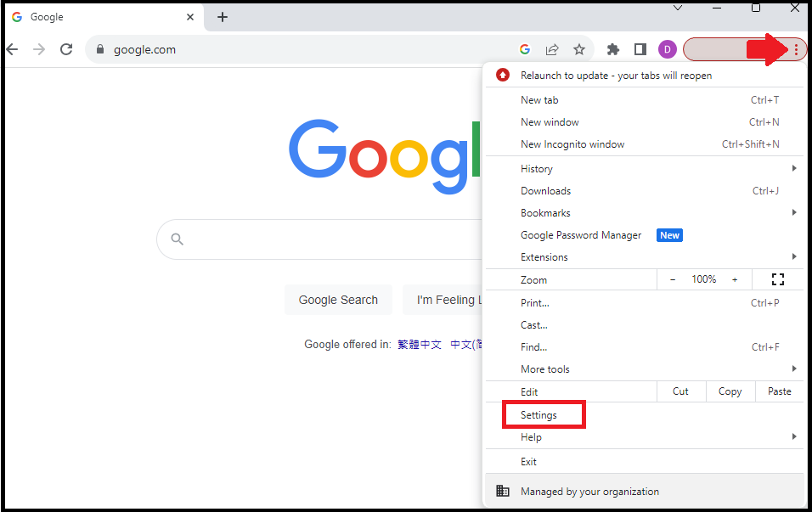Viewport: 812px width, 512px height.
Task: Reload the current page
Action: (66, 49)
